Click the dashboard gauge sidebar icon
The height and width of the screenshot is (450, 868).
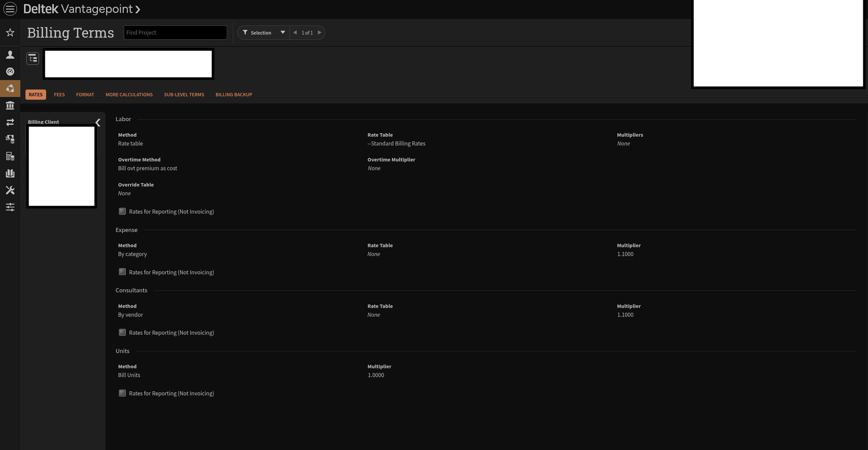click(10, 72)
